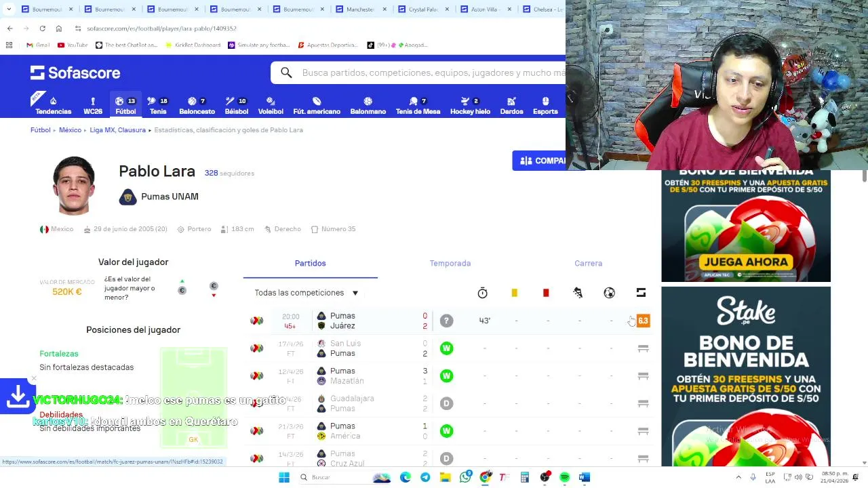
Task: Click the 6.3 rating badge
Action: [x=643, y=321]
